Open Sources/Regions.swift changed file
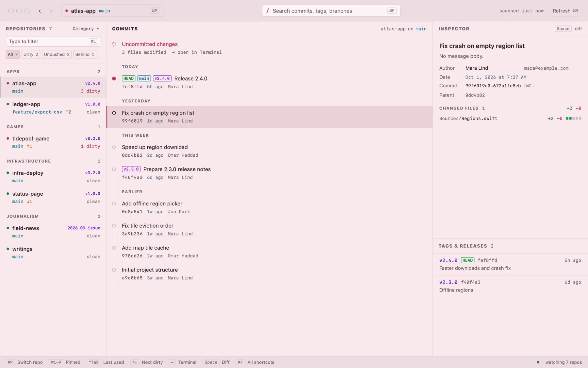Screen dimensions: 588x368 click(510, 118)
